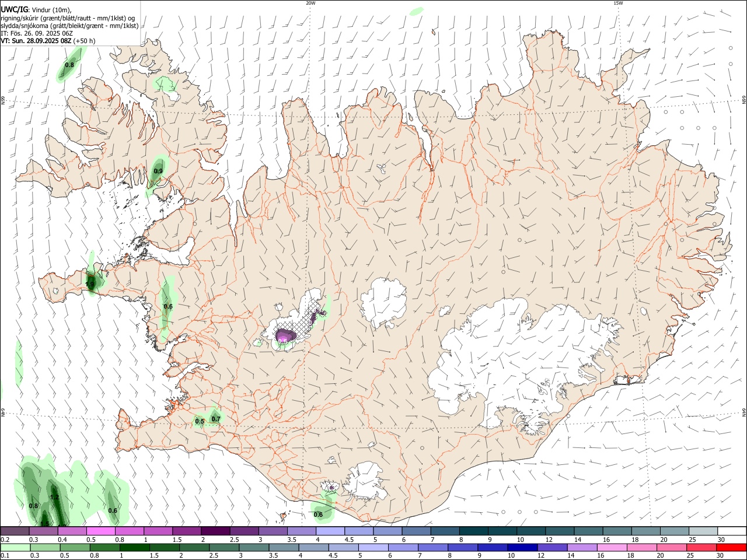The width and height of the screenshot is (747, 560).
Task: Select the green 0.8 swatch in the lower legend row
Action: click(104, 548)
